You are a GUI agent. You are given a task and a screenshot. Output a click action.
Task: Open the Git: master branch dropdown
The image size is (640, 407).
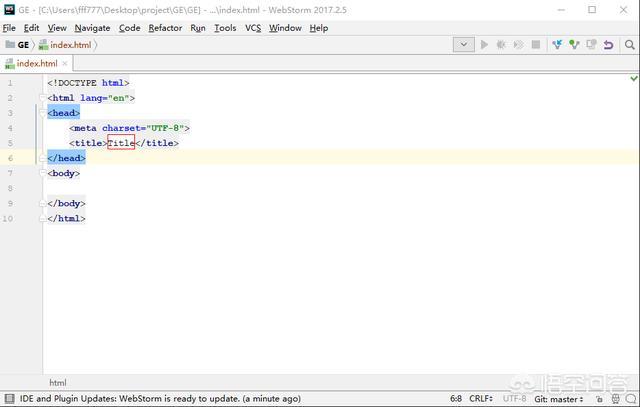tap(562, 398)
